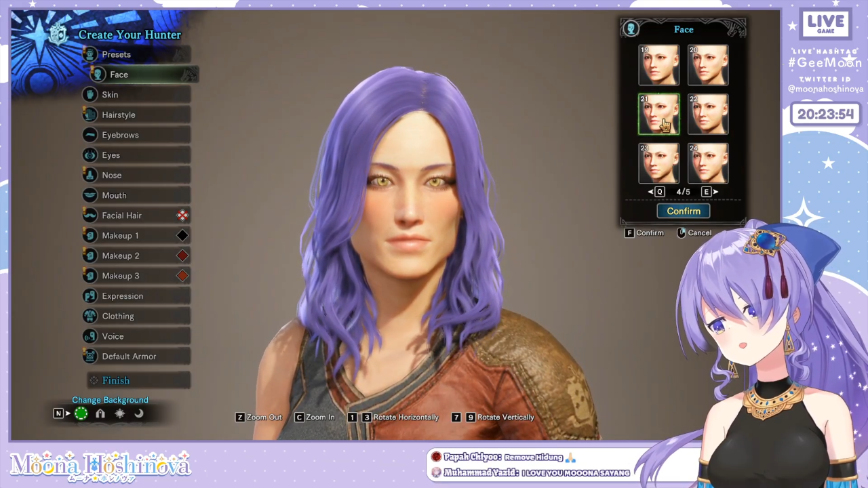This screenshot has height=488, width=868.
Task: Select the Eyebrows icon in the menu
Action: coord(90,135)
